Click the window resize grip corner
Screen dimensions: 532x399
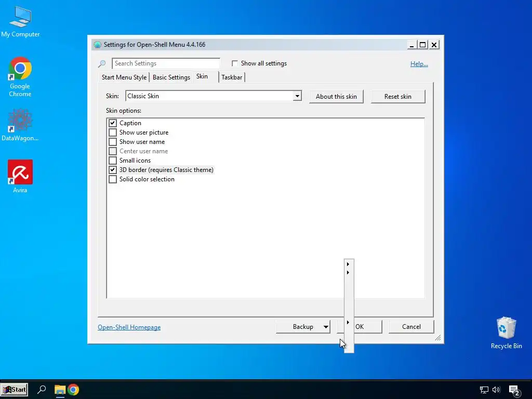437,338
